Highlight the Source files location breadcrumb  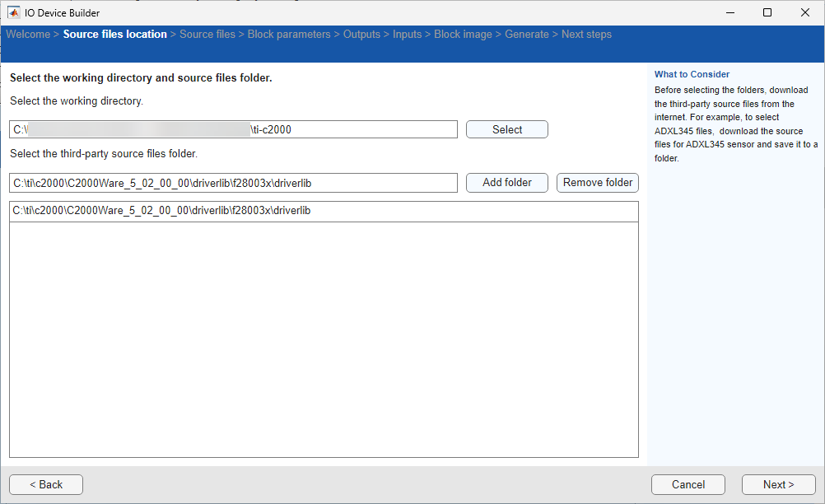click(114, 34)
